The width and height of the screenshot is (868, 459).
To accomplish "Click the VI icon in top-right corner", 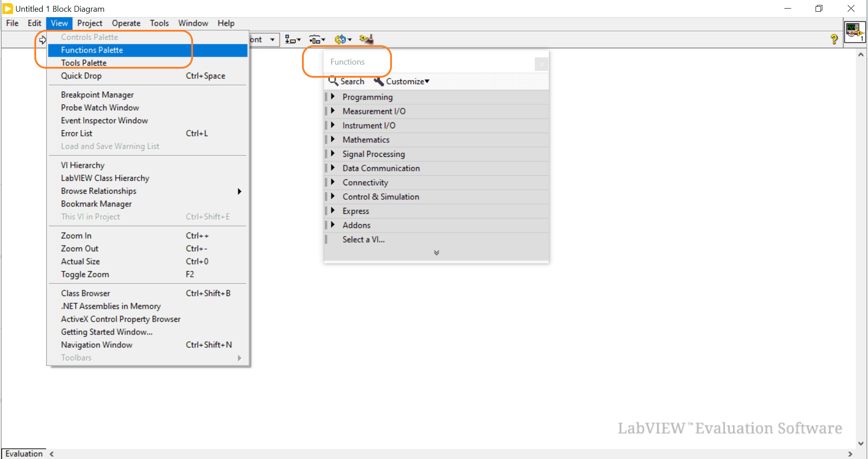I will point(854,32).
